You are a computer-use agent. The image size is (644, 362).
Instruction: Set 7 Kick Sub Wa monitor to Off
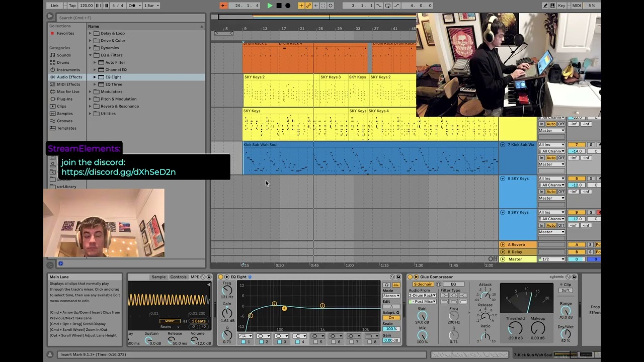coord(561,158)
